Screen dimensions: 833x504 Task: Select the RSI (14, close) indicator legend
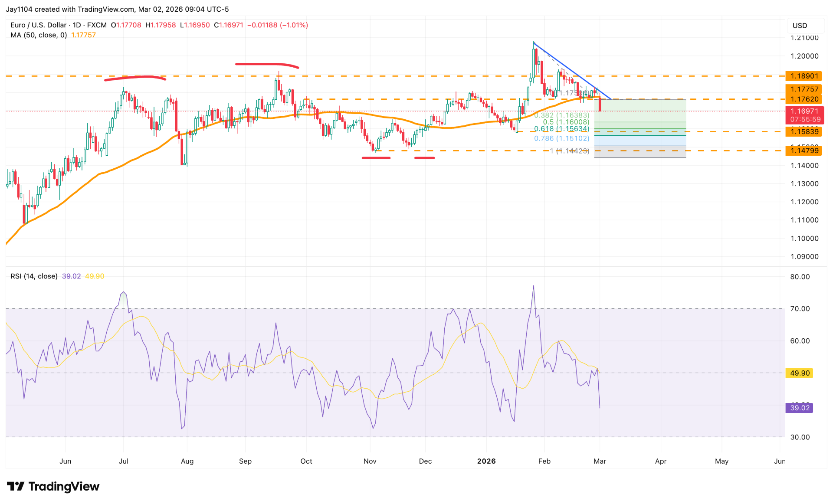[34, 276]
